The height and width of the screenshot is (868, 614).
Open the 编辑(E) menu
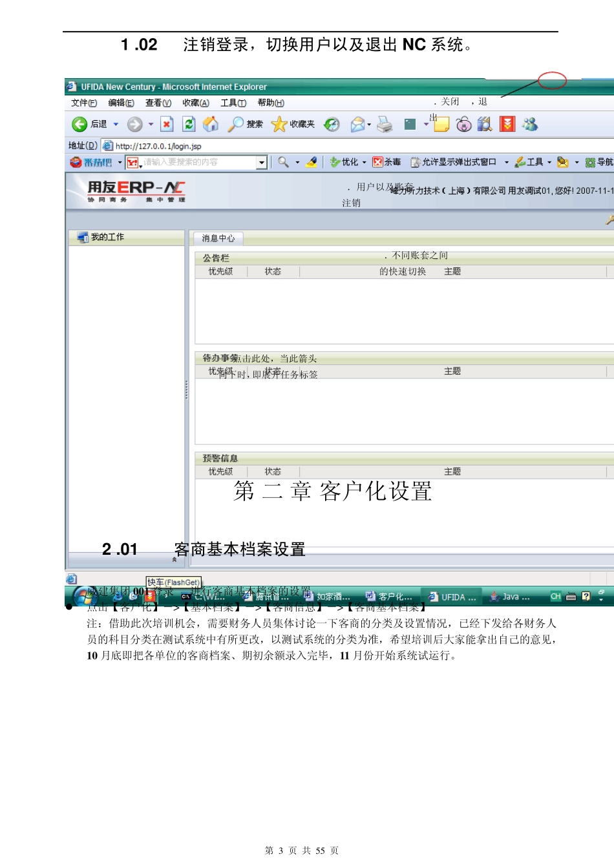(122, 103)
